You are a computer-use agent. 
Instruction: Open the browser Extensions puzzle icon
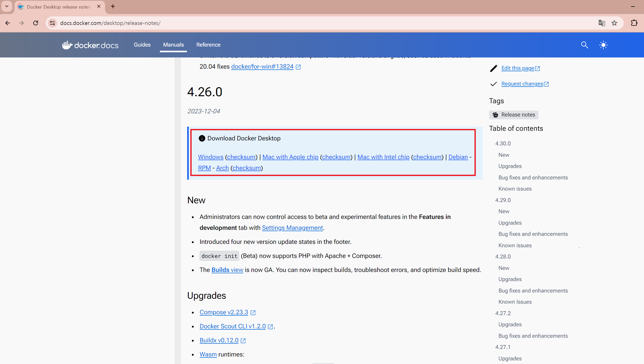tap(634, 23)
